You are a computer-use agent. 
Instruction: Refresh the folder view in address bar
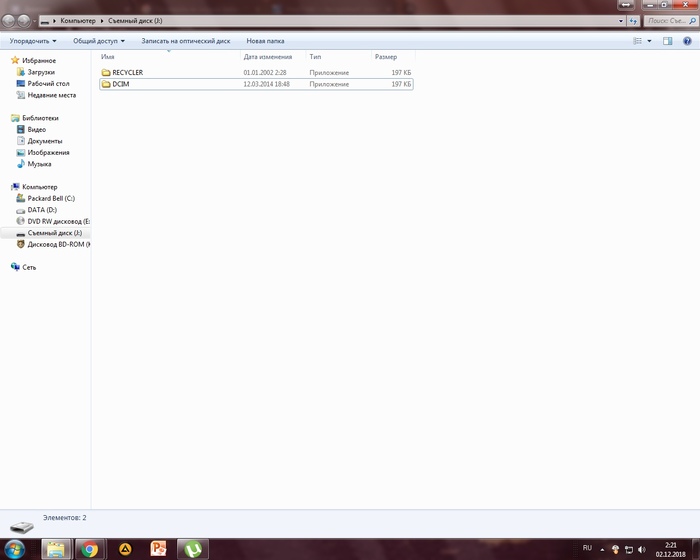[x=633, y=21]
